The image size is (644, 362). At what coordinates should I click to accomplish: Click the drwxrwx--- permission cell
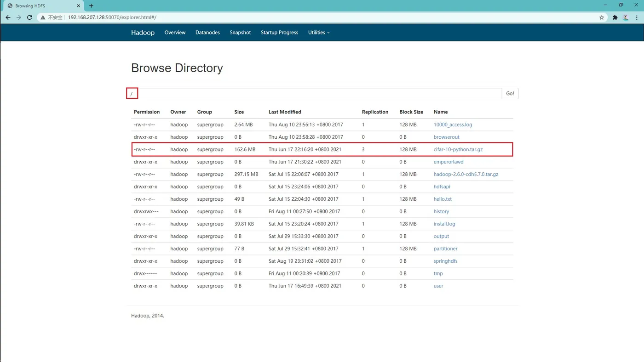146,211
